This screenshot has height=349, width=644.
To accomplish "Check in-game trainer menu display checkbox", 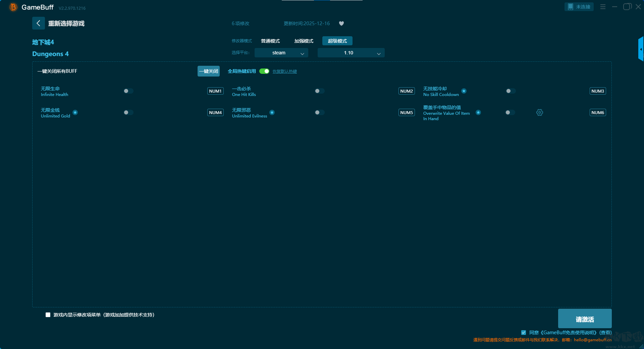I will [x=48, y=315].
